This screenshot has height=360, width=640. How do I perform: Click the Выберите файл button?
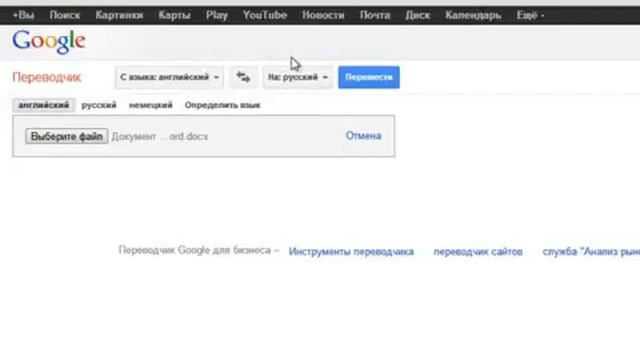[67, 136]
